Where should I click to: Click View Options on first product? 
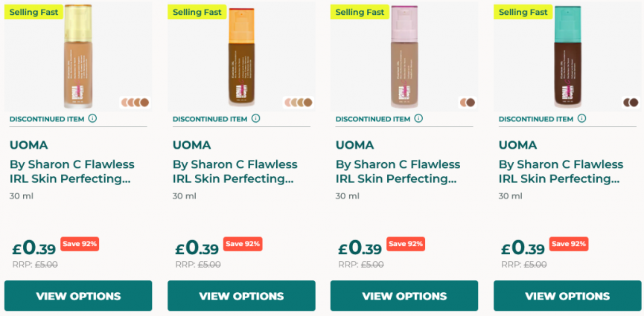click(78, 296)
